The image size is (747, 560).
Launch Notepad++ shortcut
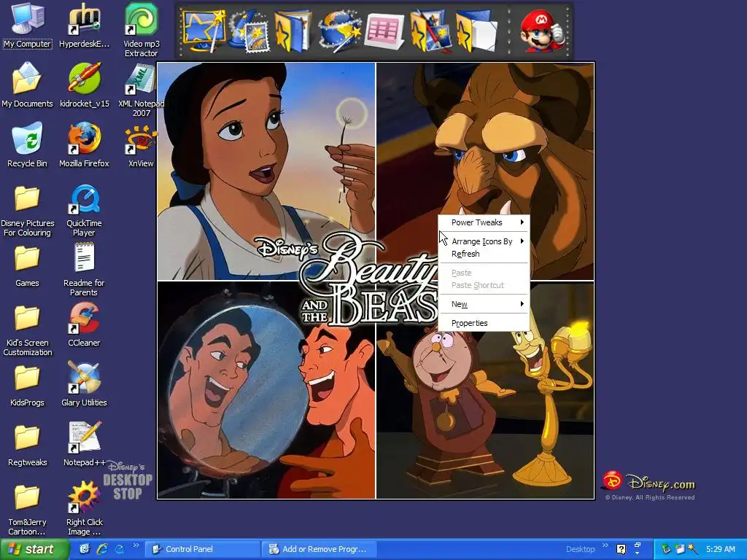tap(85, 445)
